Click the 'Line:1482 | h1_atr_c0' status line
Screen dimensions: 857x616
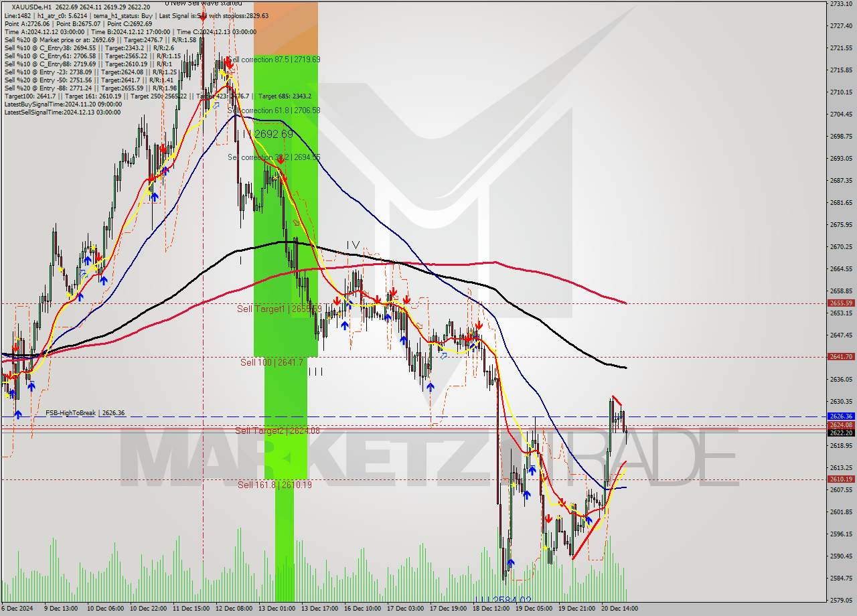tap(137, 15)
